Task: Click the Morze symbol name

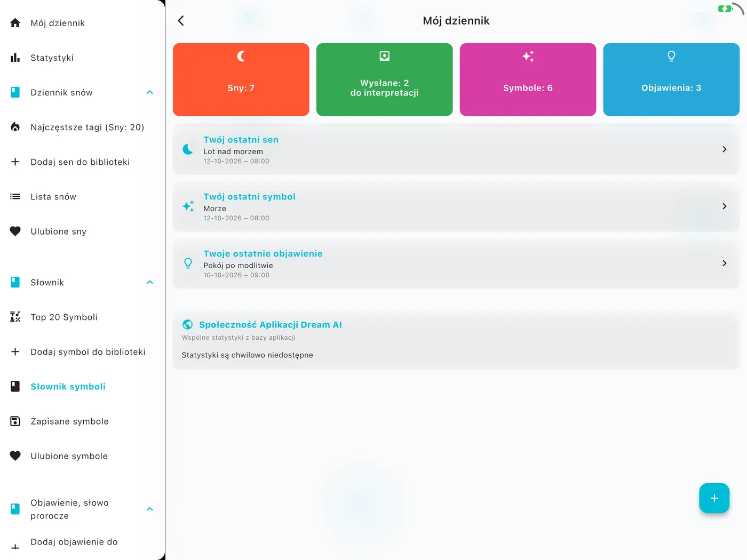Action: point(214,209)
